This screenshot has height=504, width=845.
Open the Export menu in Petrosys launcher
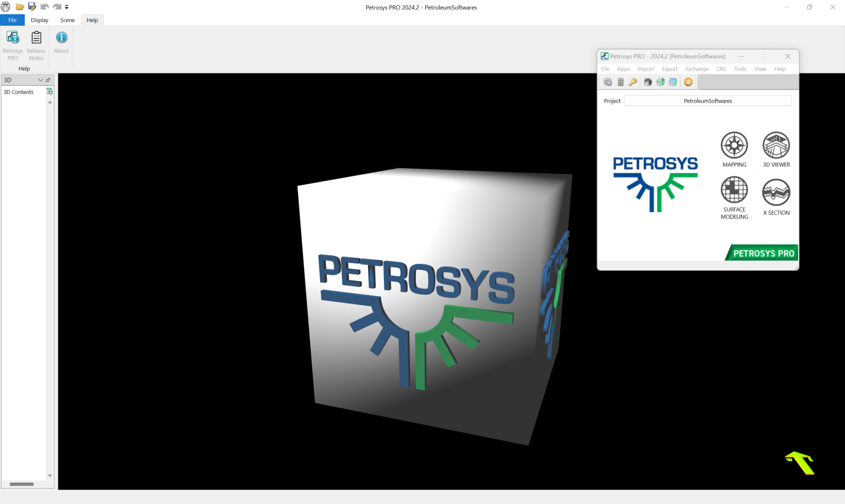(x=670, y=69)
